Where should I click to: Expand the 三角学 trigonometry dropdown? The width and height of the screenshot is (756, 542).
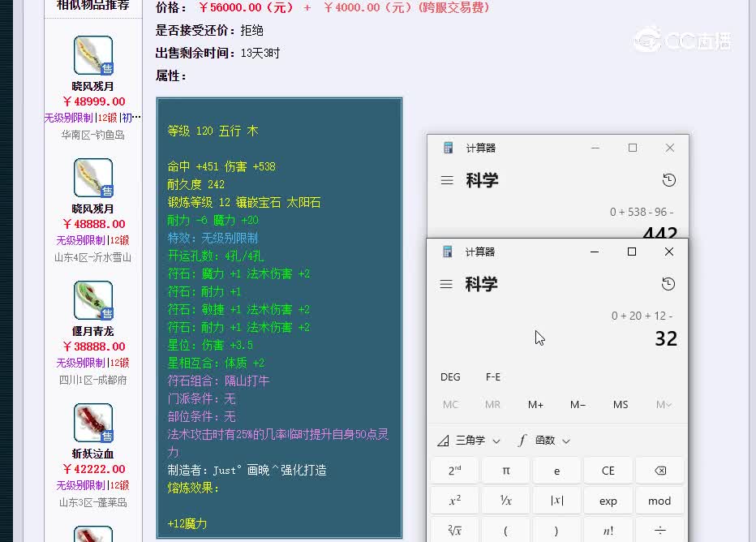[469, 441]
